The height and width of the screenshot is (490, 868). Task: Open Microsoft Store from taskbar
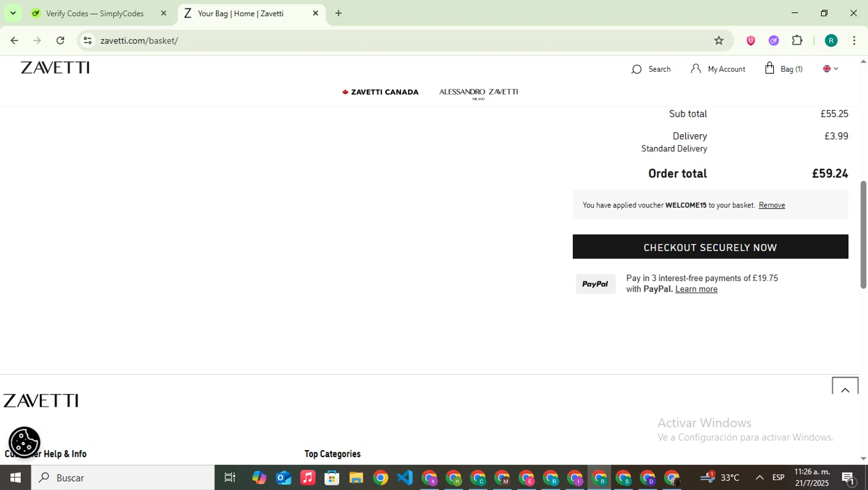(332, 477)
